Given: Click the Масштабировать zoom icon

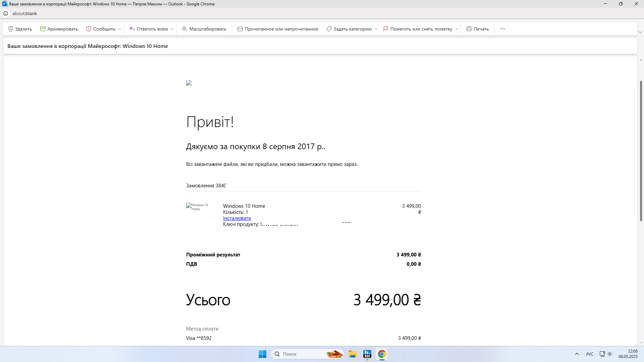Looking at the screenshot, I should coord(184,29).
